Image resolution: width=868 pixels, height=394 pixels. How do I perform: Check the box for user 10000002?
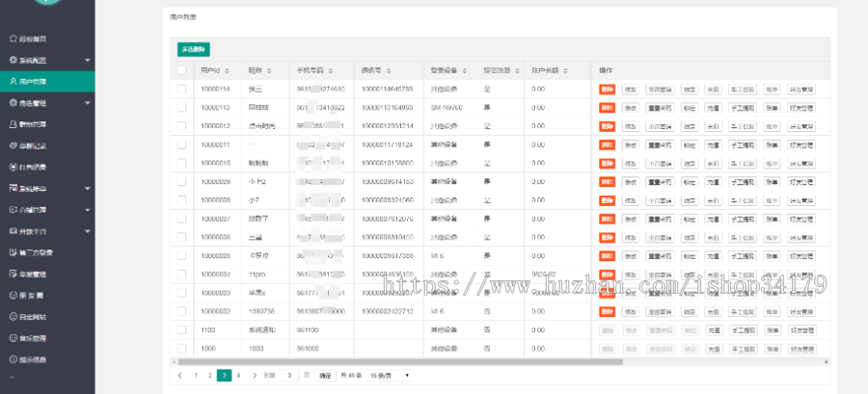181,312
